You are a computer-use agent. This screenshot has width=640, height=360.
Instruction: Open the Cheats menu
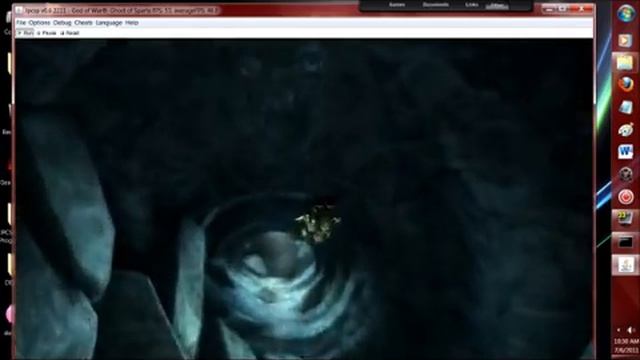[83, 23]
